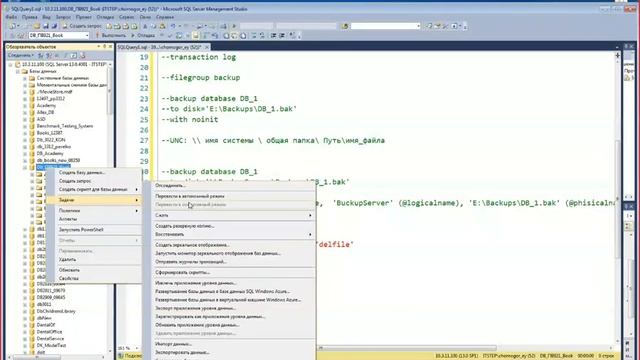Viewport: 640px width, 360px height.
Task: Click the results-to-grid icon in SQL toolbar
Action: point(234,36)
